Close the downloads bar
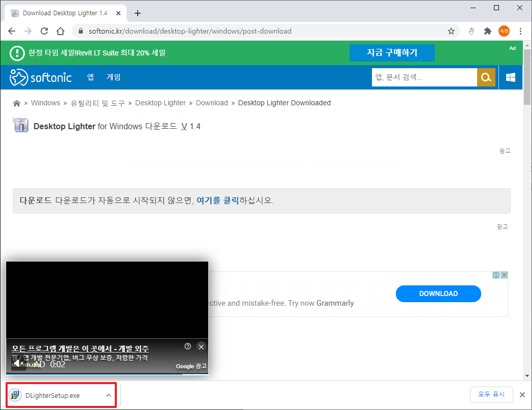This screenshot has width=532, height=410. point(522,395)
